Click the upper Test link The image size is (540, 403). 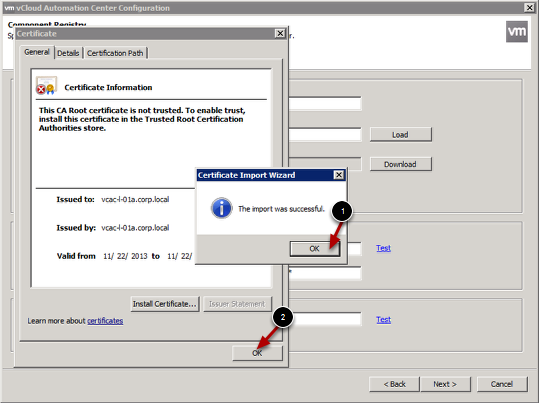click(383, 248)
